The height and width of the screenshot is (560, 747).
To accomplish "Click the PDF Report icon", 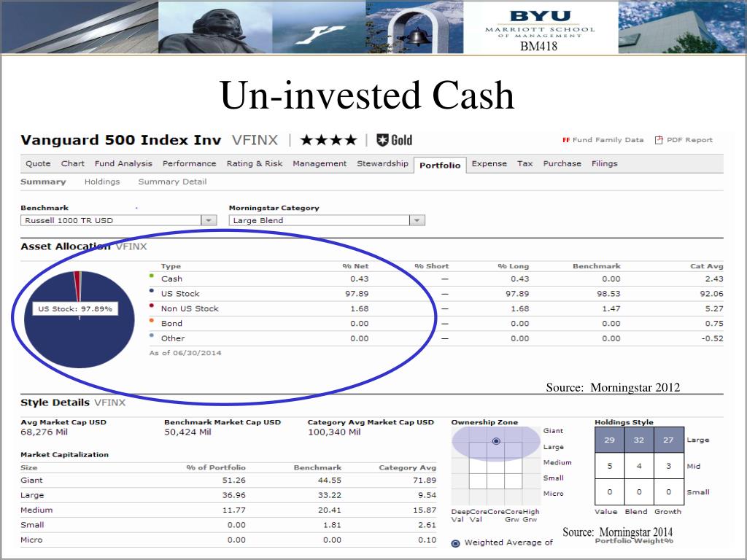I will (x=659, y=140).
